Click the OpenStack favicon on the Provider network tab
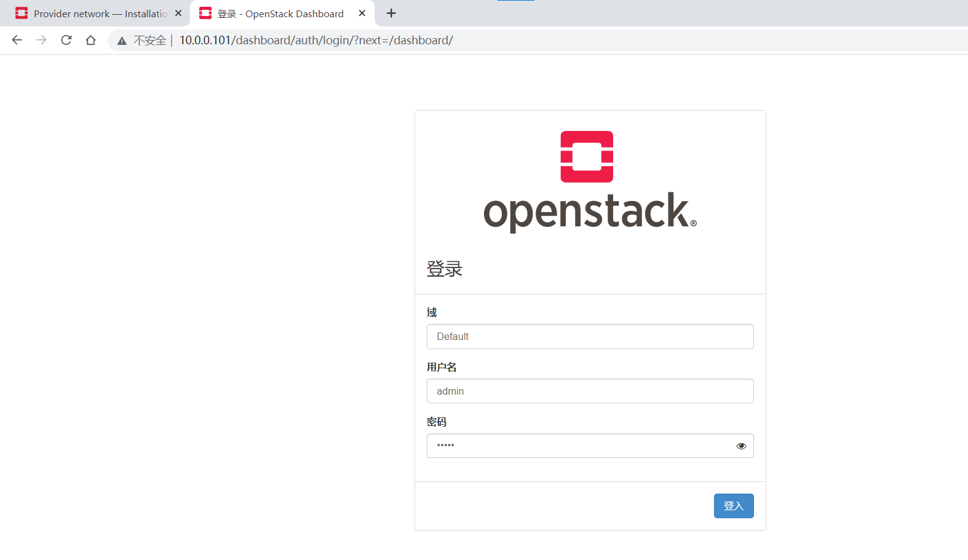This screenshot has width=968, height=560. pos(22,13)
